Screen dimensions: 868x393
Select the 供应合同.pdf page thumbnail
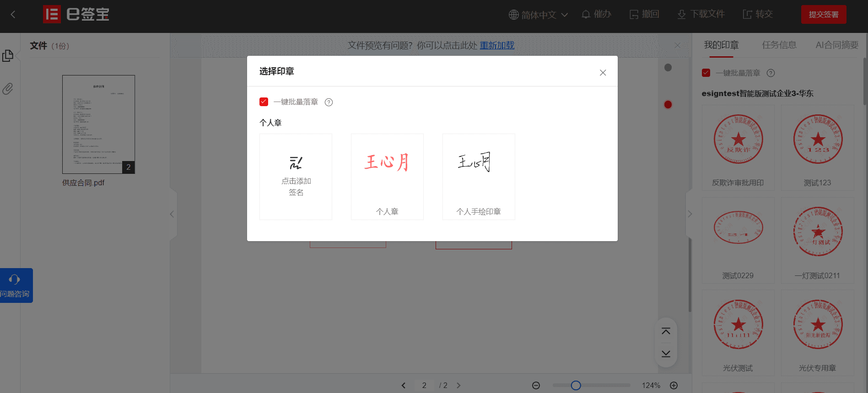pyautogui.click(x=98, y=124)
